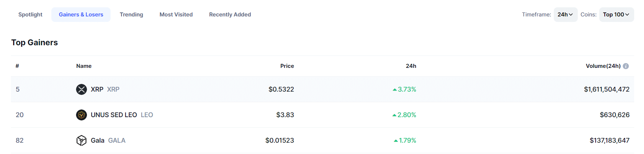Open the Most Visited tab
Image resolution: width=644 pixels, height=154 pixels.
click(x=176, y=15)
